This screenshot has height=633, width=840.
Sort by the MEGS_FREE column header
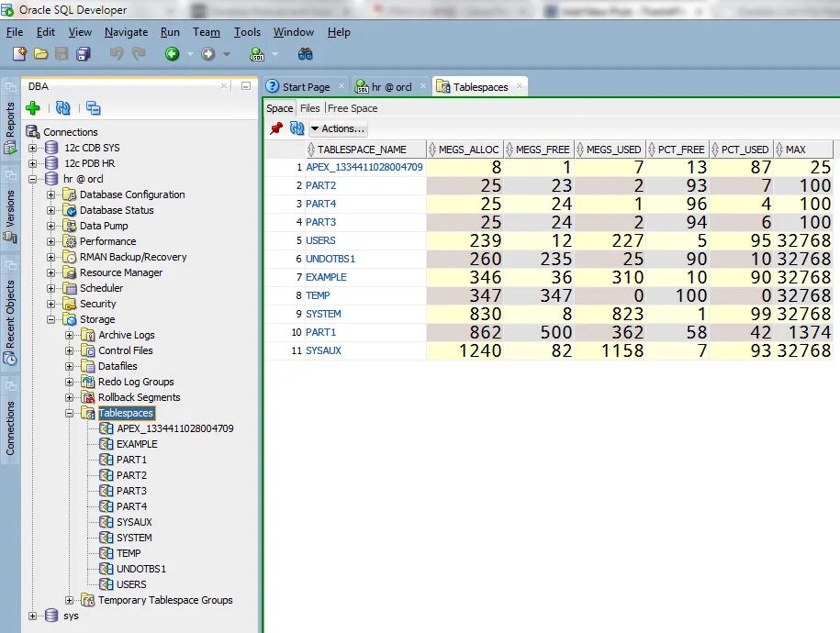538,150
